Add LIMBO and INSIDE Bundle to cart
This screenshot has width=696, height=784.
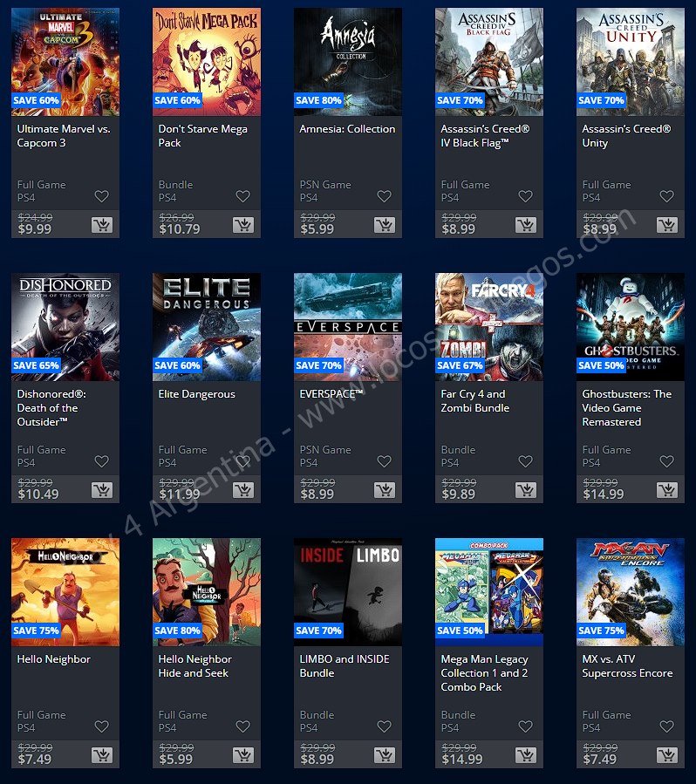click(x=385, y=755)
